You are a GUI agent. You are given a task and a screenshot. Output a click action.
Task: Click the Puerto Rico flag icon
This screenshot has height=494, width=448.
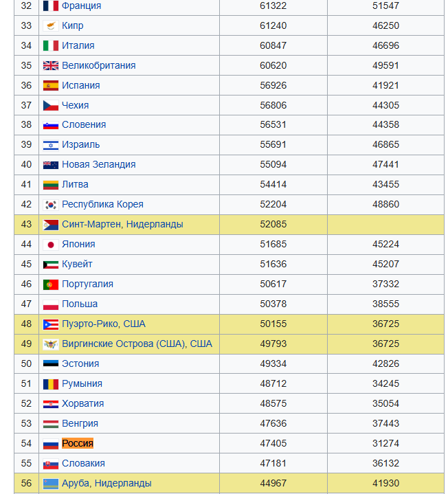[51, 324]
